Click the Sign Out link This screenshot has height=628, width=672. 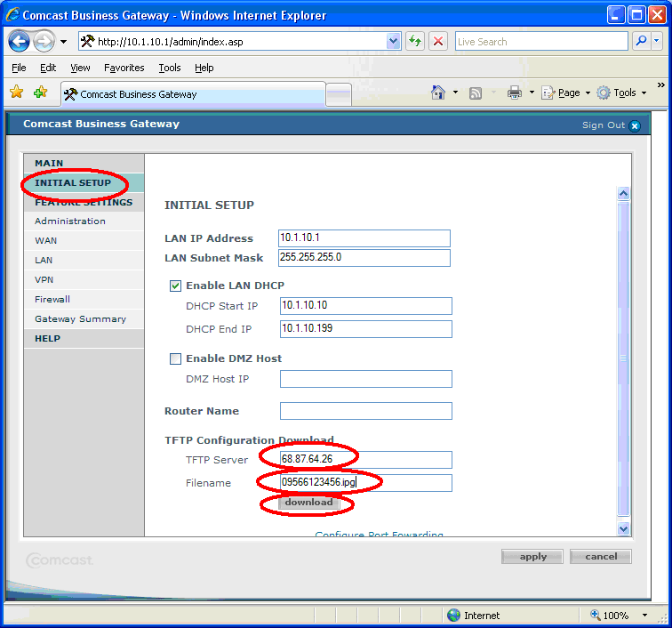click(603, 125)
